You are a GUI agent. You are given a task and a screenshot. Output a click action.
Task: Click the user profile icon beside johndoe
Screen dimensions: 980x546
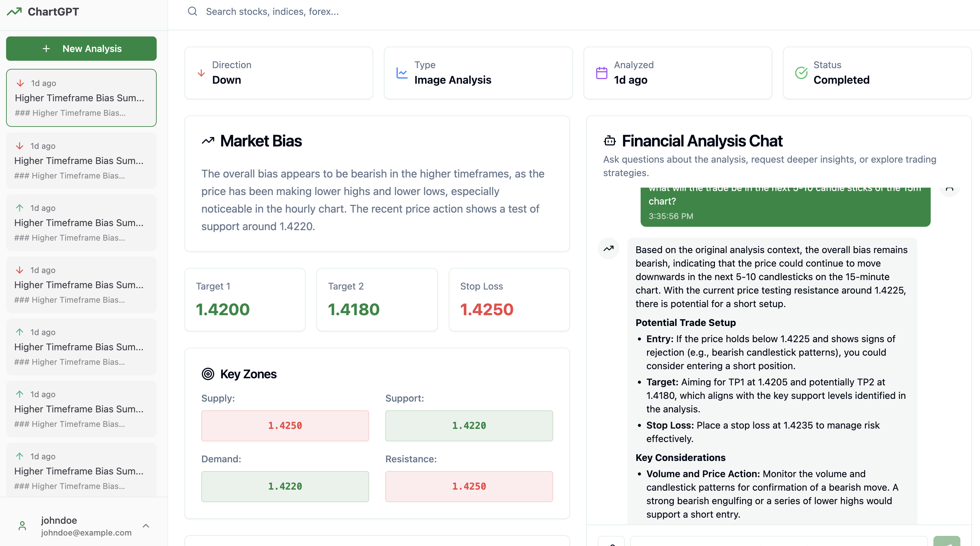click(22, 526)
